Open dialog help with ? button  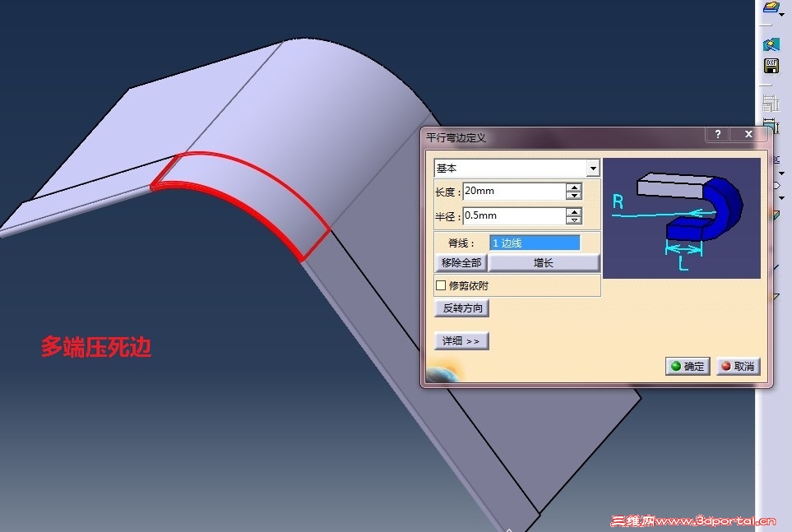718,134
